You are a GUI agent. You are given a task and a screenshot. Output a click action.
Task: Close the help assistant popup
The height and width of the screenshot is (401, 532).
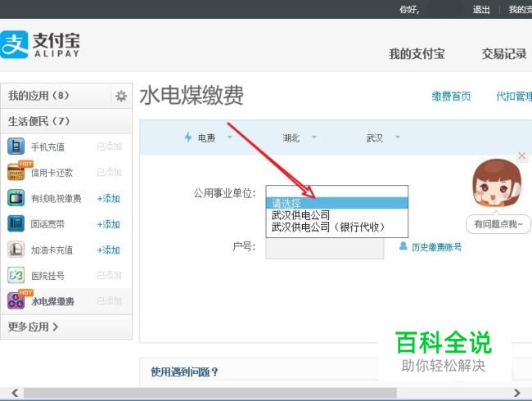click(522, 155)
